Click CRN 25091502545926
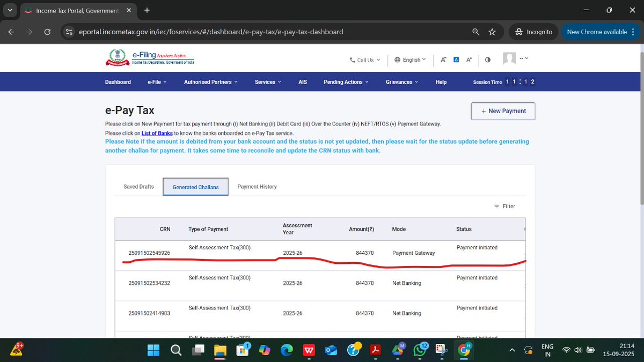644x362 pixels. click(149, 253)
